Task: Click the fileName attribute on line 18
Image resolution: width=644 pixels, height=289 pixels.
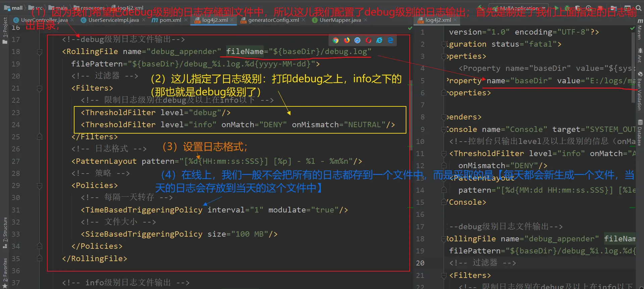Action: tap(245, 51)
